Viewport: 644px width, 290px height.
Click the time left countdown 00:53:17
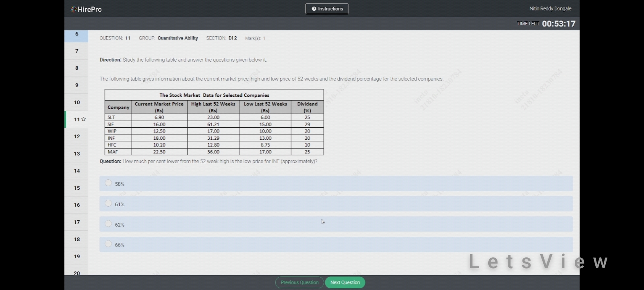[x=559, y=24]
